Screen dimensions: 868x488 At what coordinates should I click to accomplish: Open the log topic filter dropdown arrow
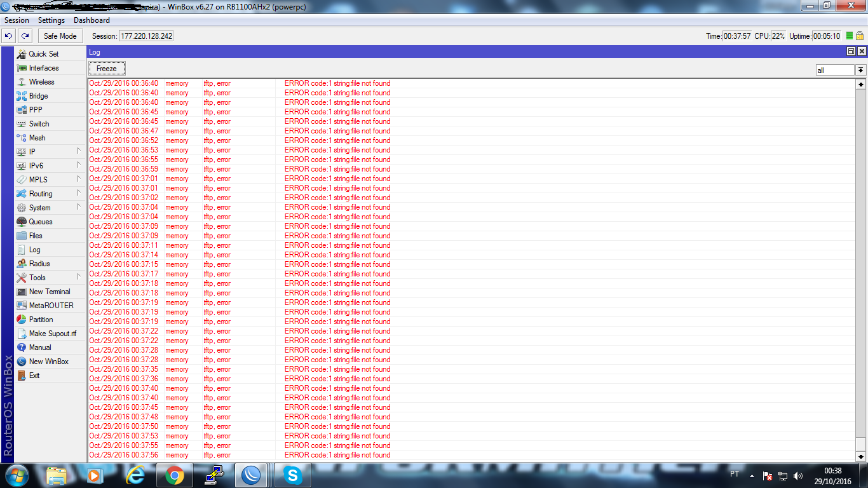(861, 70)
